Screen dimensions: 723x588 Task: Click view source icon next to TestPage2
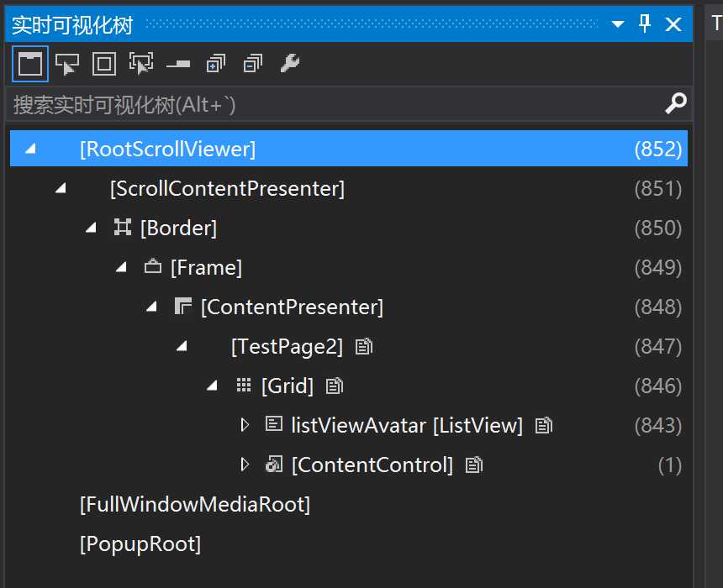tap(363, 347)
